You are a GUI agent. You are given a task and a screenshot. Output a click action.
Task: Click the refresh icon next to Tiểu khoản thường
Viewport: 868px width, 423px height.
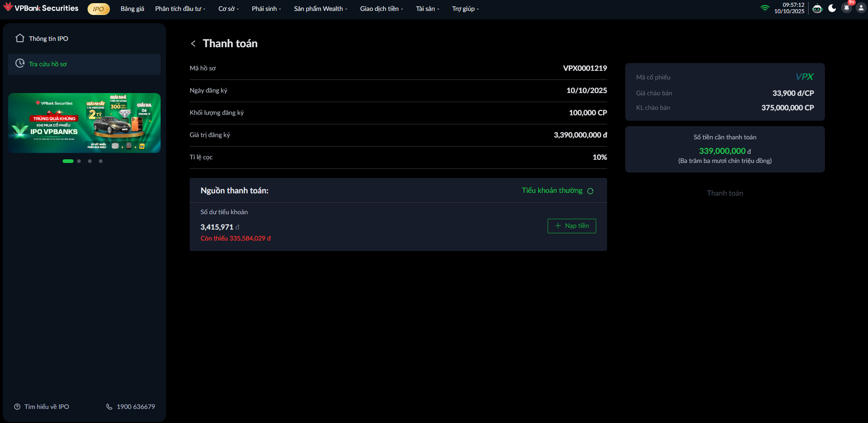click(590, 191)
